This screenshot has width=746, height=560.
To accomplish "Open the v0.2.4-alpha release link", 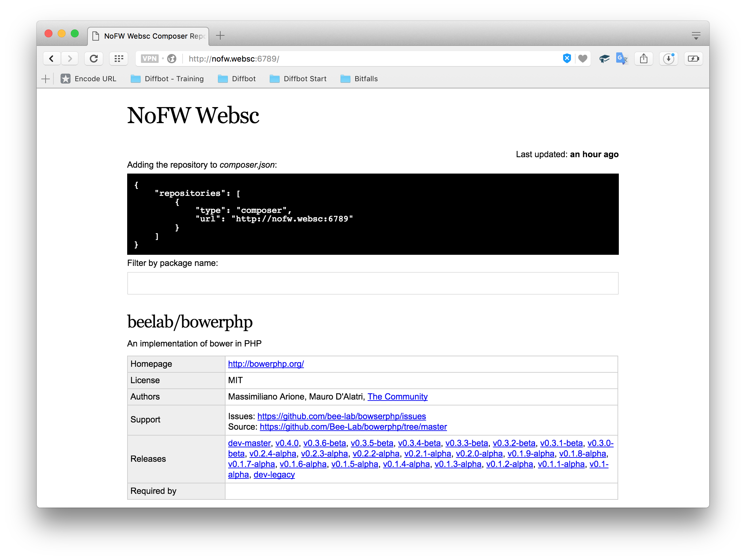I will tap(273, 454).
